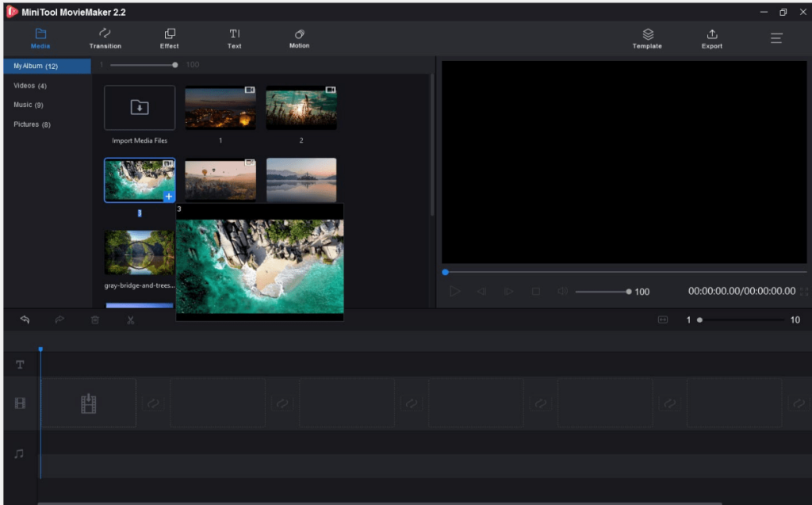812x505 pixels.
Task: Open the Pictures media category
Action: (31, 124)
